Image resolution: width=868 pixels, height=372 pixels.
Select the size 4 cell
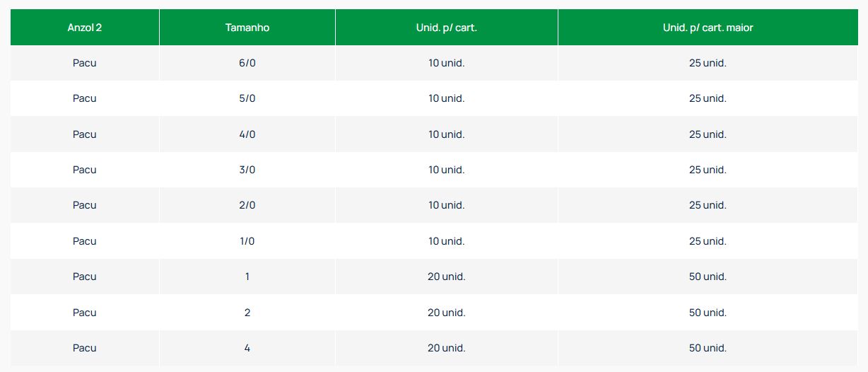(247, 348)
